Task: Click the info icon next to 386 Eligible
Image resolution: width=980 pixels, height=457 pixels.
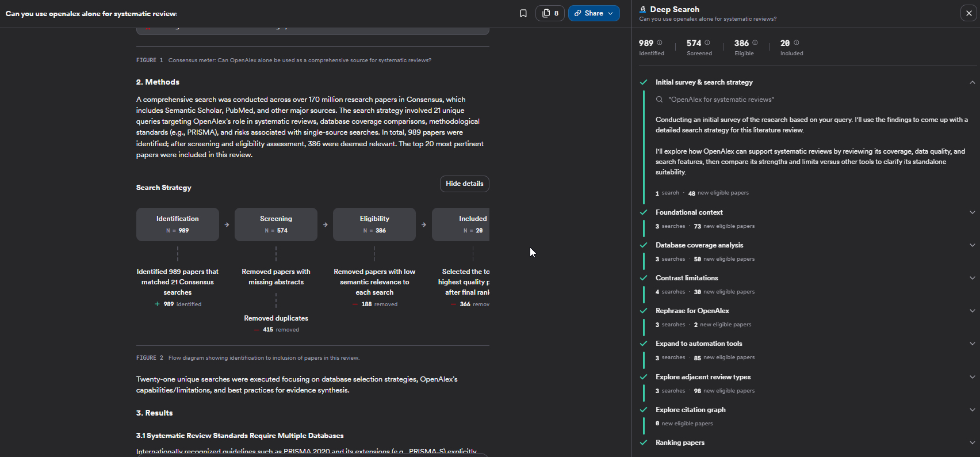Action: 755,43
